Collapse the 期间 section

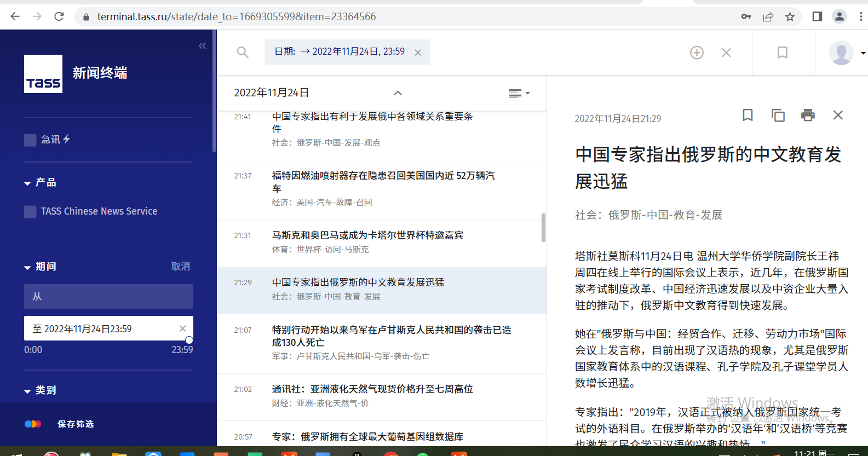pos(27,267)
